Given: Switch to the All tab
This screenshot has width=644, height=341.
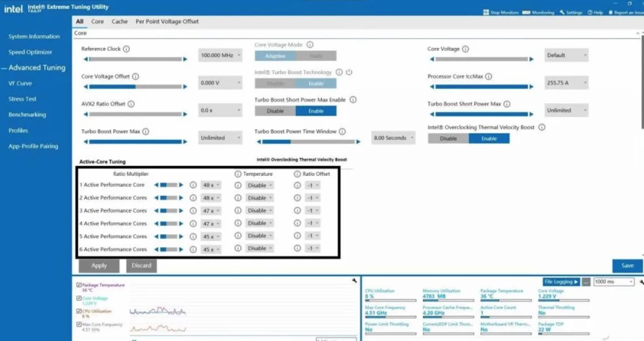Looking at the screenshot, I should 80,22.
